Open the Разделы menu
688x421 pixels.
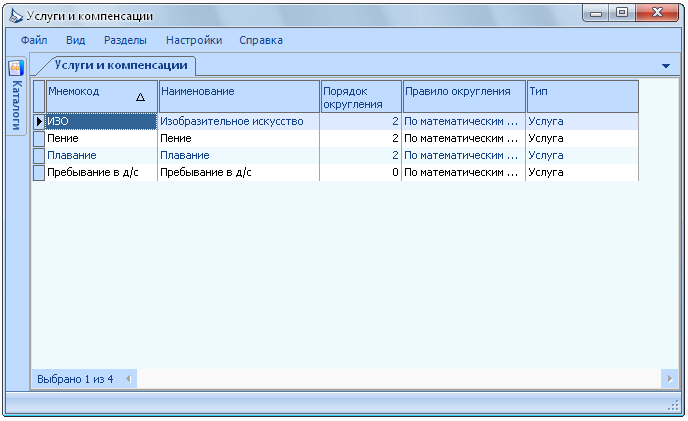click(125, 40)
